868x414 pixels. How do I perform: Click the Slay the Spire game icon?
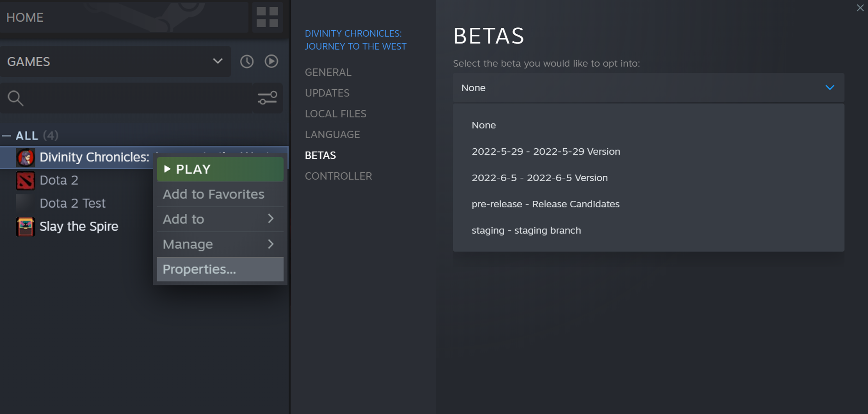tap(26, 227)
